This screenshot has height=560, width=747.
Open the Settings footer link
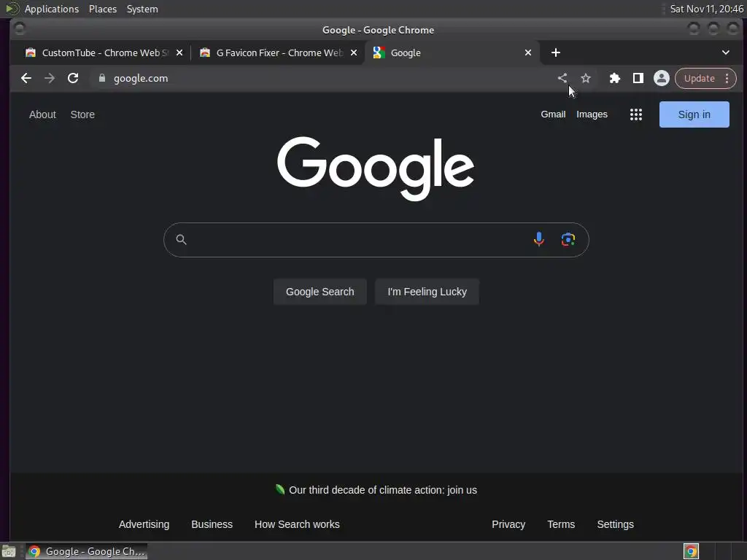615,524
